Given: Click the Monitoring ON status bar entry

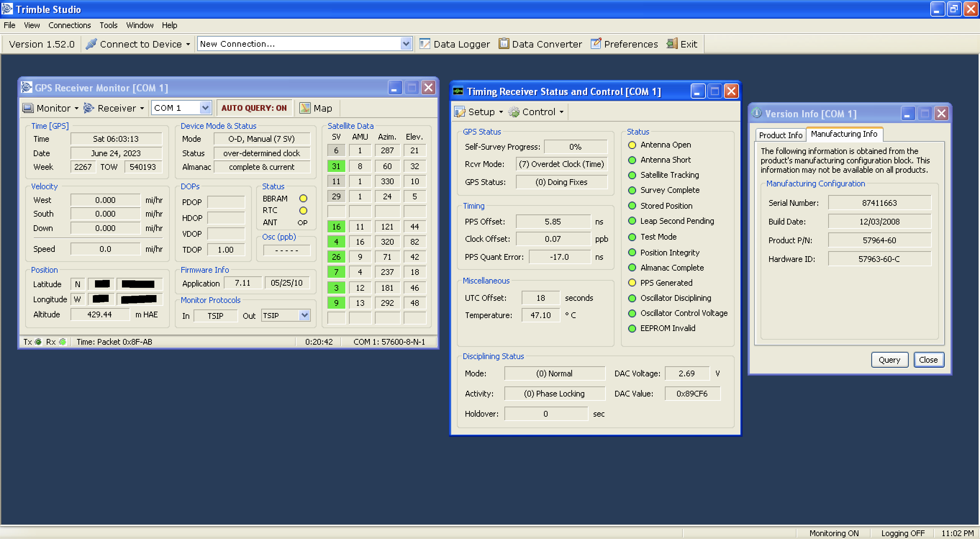Looking at the screenshot, I should pos(834,533).
